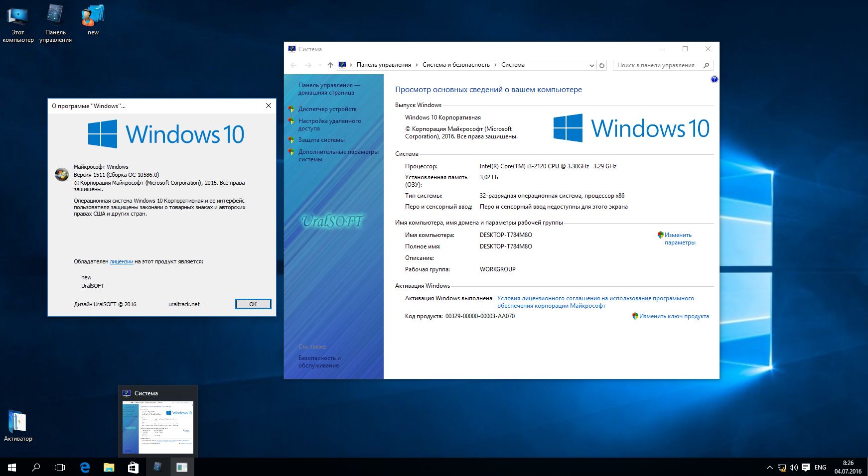The image size is (868, 476).
Task: Switch to Control Panel taskbar button
Action: pos(157,468)
